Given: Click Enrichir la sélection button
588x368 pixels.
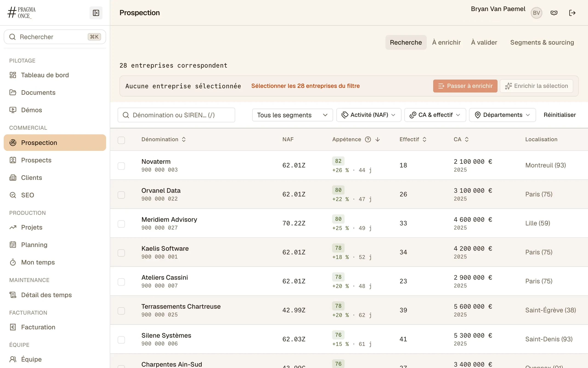Looking at the screenshot, I should tap(537, 86).
